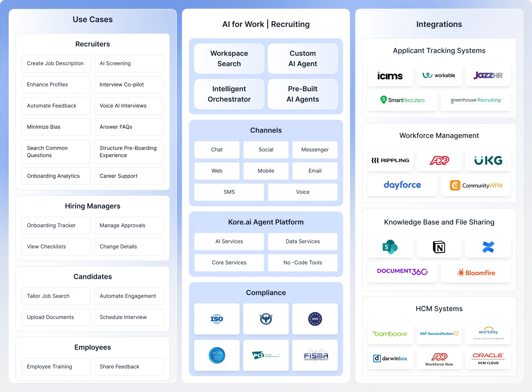The image size is (532, 392).
Task: Open the Oracle HCM Cloud logo
Action: tap(488, 358)
